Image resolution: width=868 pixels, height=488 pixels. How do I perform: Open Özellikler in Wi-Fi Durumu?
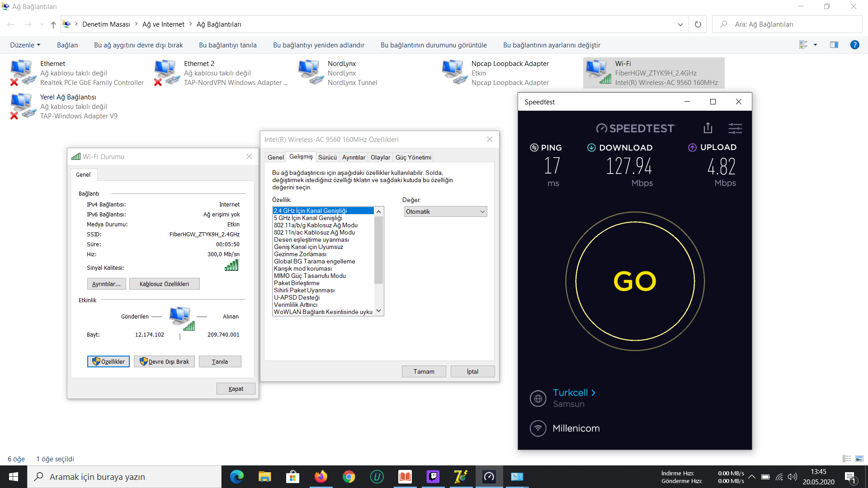click(108, 361)
